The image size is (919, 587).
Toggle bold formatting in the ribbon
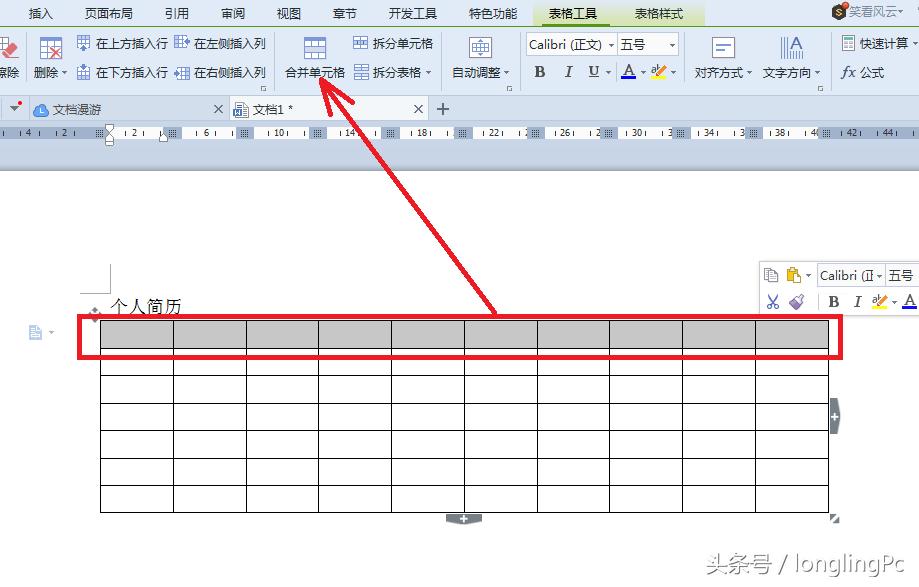[x=539, y=72]
